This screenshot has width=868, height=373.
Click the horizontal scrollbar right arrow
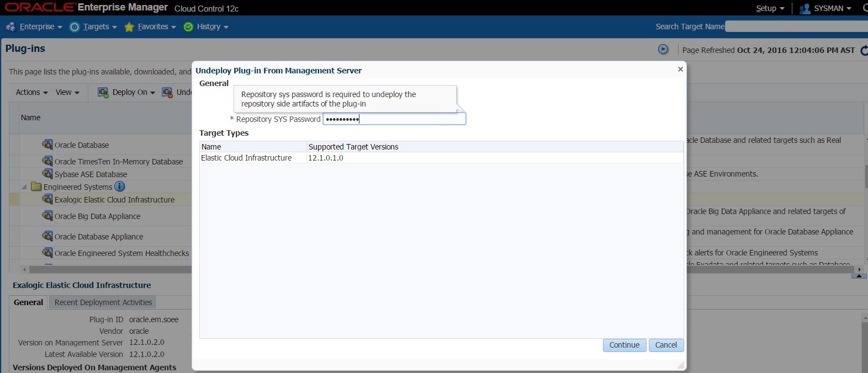[x=859, y=270]
